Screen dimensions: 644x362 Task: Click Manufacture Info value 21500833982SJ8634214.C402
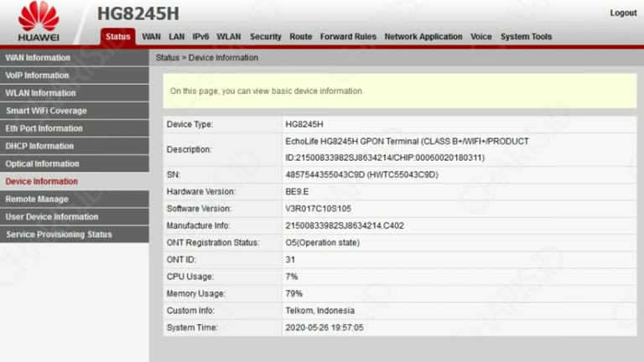coord(345,225)
